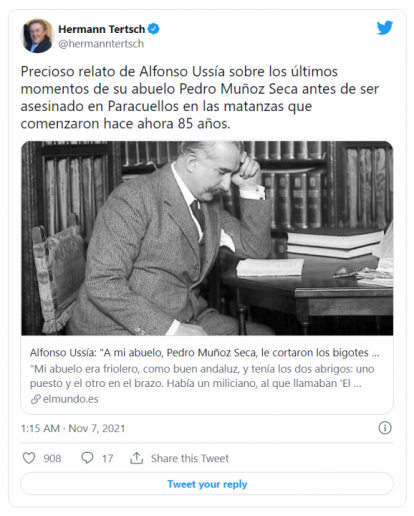414x516 pixels.
Task: Select Share this Tweet text
Action: [190, 458]
